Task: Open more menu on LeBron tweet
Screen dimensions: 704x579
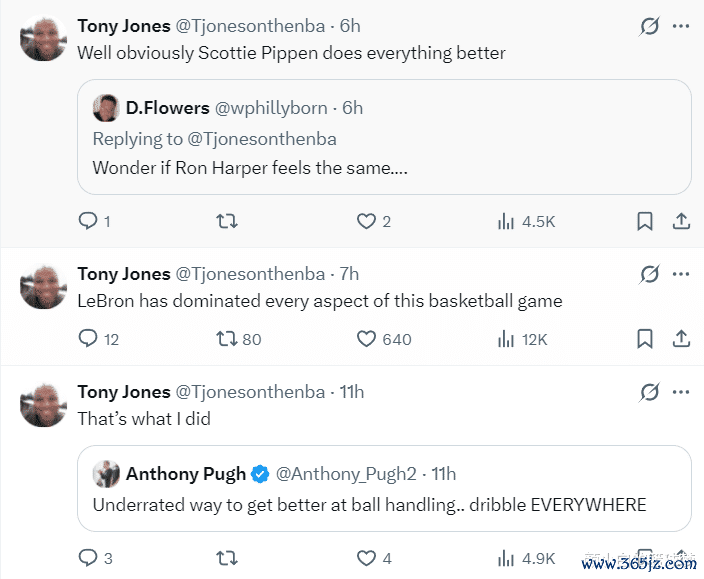Action: point(681,274)
